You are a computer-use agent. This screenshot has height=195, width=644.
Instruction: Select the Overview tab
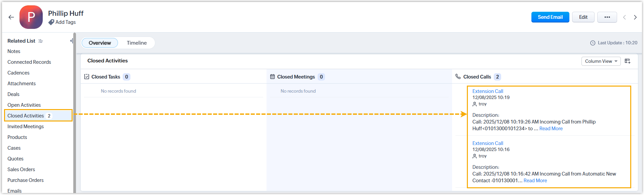point(99,43)
